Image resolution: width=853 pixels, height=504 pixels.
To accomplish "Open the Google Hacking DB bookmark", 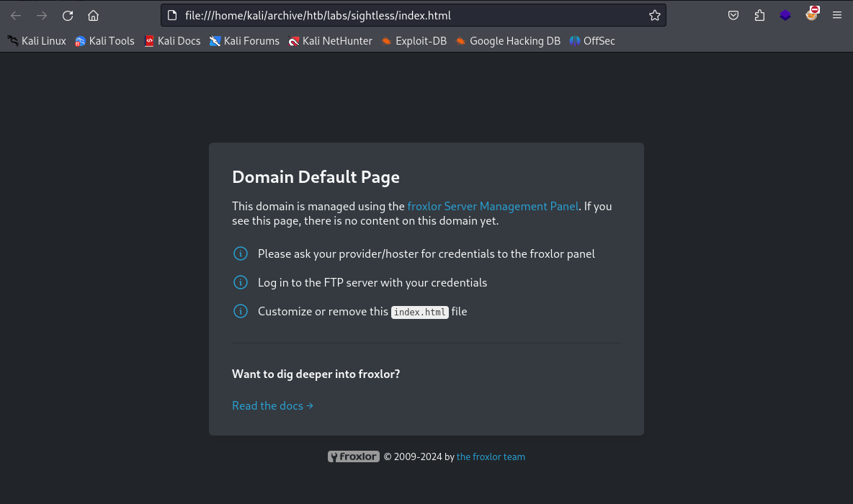I will pos(508,41).
